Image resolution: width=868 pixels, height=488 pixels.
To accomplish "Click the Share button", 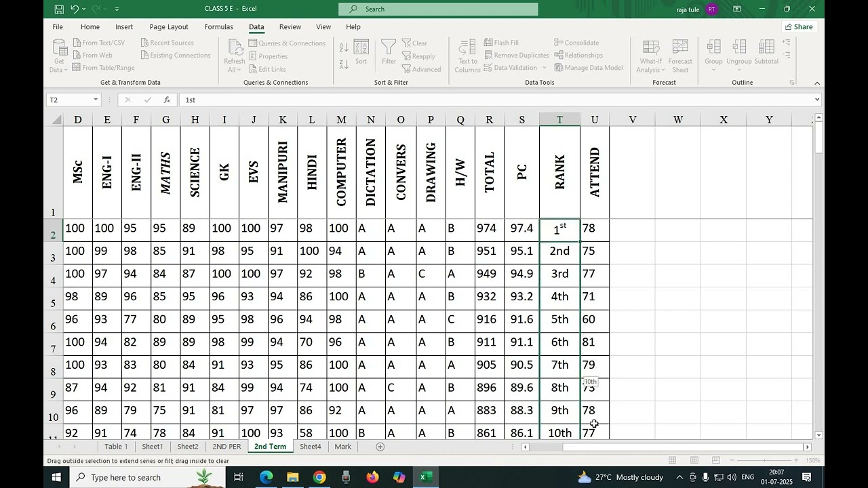I will click(x=798, y=26).
